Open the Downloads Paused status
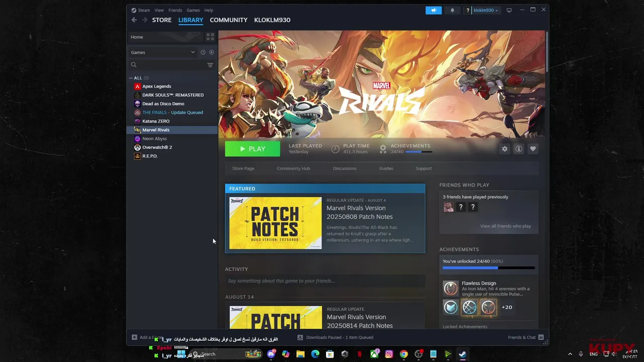 point(335,337)
